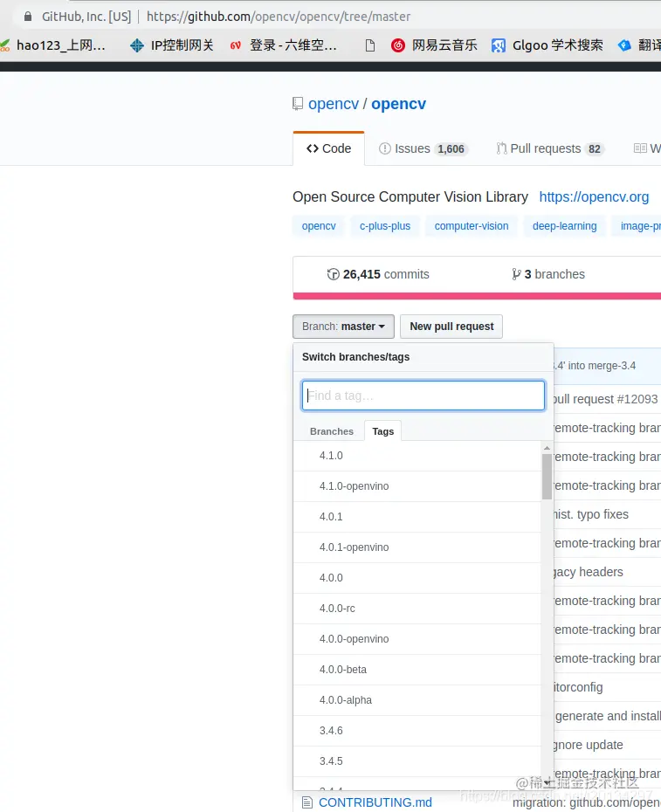Select tag 3.4.5

417,761
